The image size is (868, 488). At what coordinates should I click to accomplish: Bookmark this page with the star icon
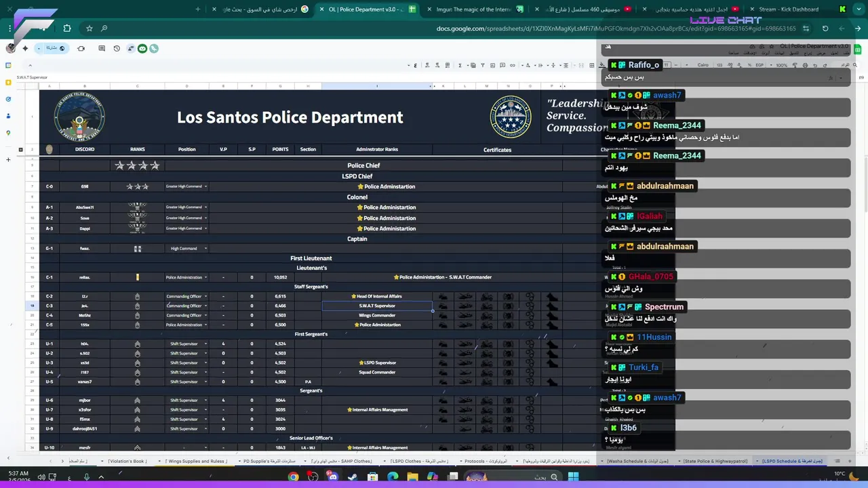89,28
